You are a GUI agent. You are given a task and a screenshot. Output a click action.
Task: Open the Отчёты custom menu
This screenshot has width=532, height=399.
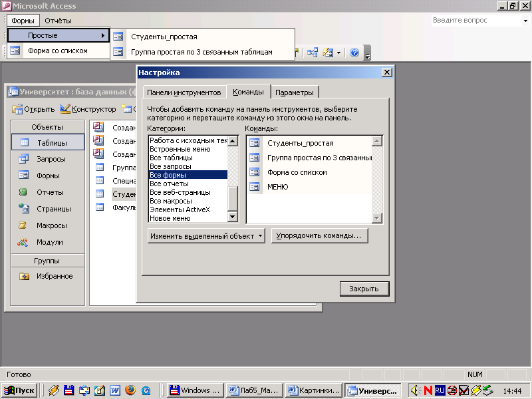pyautogui.click(x=58, y=21)
